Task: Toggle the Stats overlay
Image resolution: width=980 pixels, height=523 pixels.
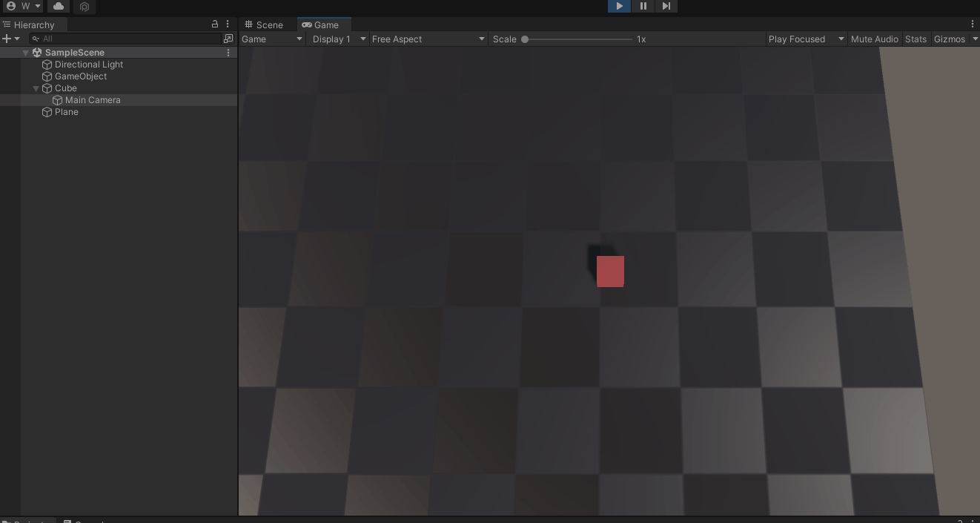Action: [x=916, y=39]
